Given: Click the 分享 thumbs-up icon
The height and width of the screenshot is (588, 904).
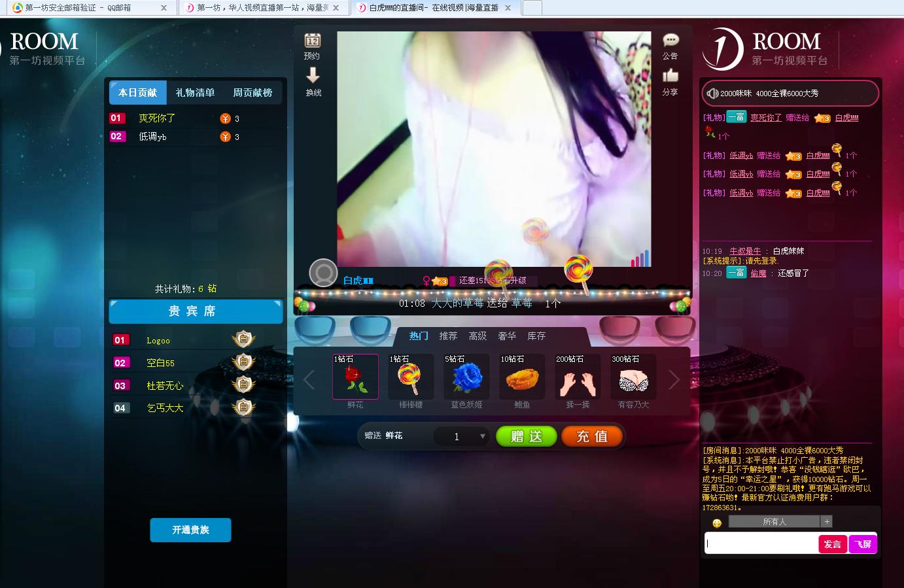Looking at the screenshot, I should point(670,76).
